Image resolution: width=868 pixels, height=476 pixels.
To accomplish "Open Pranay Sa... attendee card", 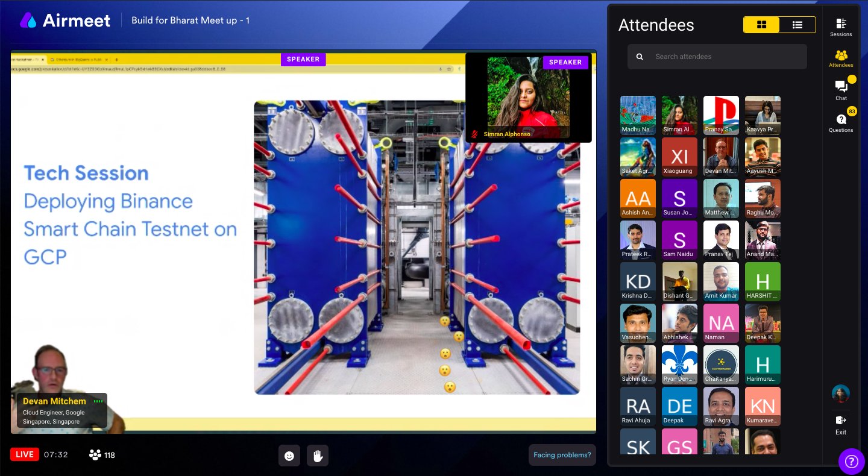I will coord(721,115).
